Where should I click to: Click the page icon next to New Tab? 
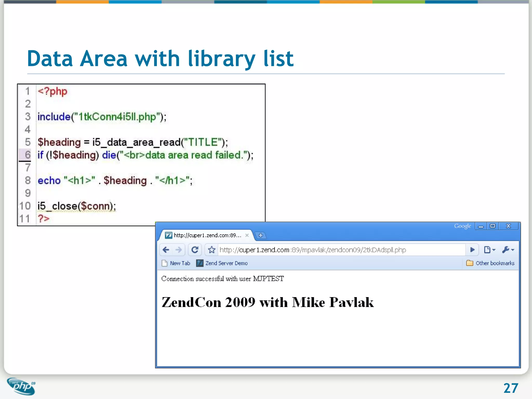[164, 263]
